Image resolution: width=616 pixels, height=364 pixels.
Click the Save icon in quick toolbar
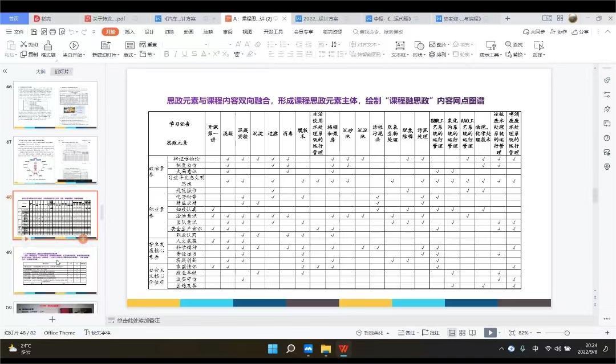[34, 32]
